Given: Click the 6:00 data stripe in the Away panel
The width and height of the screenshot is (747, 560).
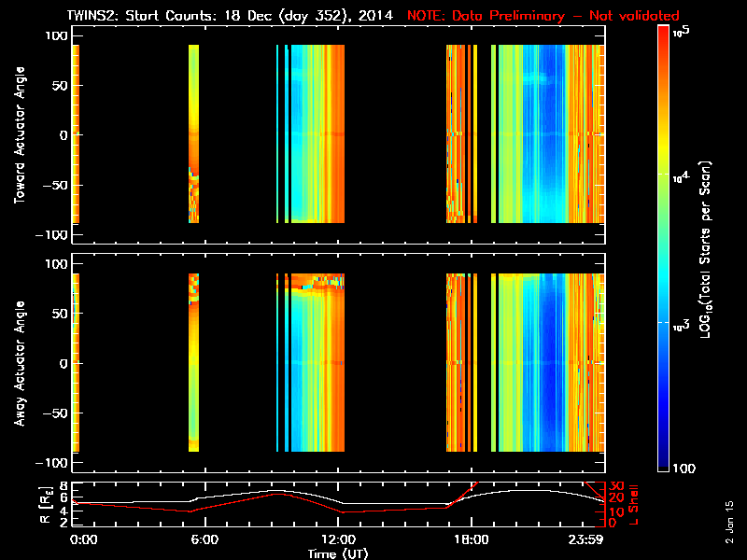Looking at the screenshot, I should (193, 362).
